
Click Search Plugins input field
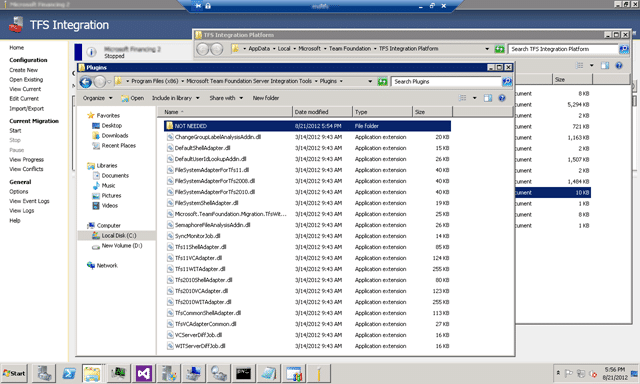click(x=446, y=82)
